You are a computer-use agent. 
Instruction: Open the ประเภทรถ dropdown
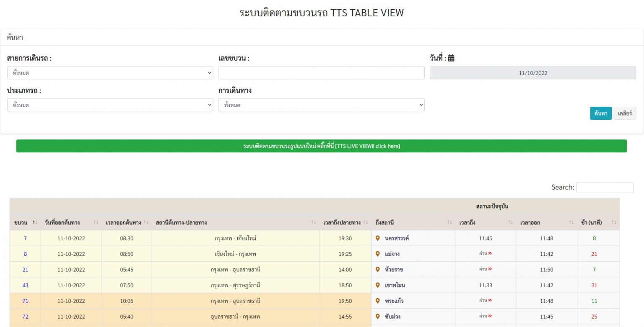coord(110,105)
